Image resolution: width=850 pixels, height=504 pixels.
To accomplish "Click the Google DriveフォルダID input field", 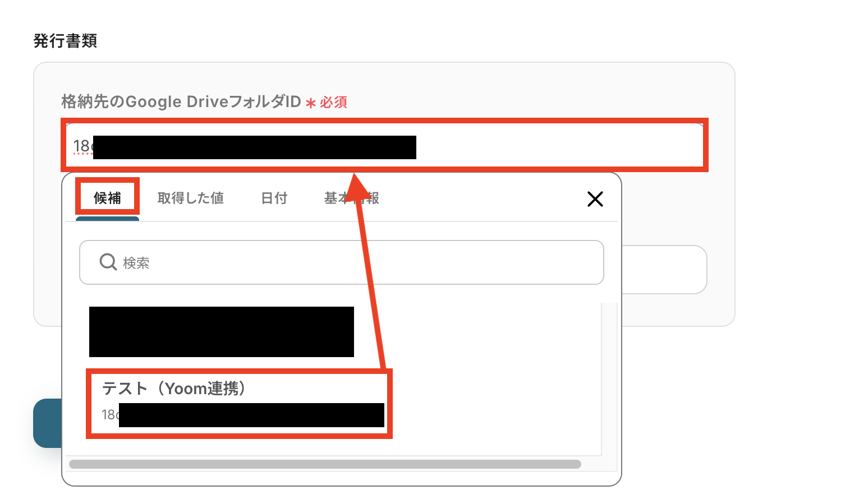I will tap(384, 145).
